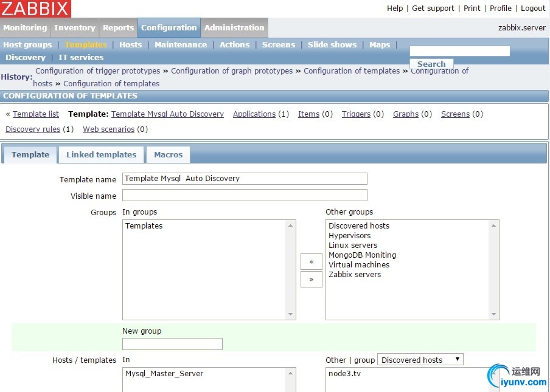
Task: Open IT services submenu
Action: [x=81, y=58]
